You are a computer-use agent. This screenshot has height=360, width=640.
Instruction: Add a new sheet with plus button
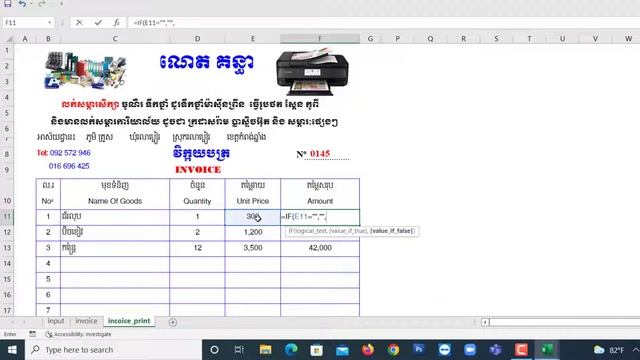(173, 322)
